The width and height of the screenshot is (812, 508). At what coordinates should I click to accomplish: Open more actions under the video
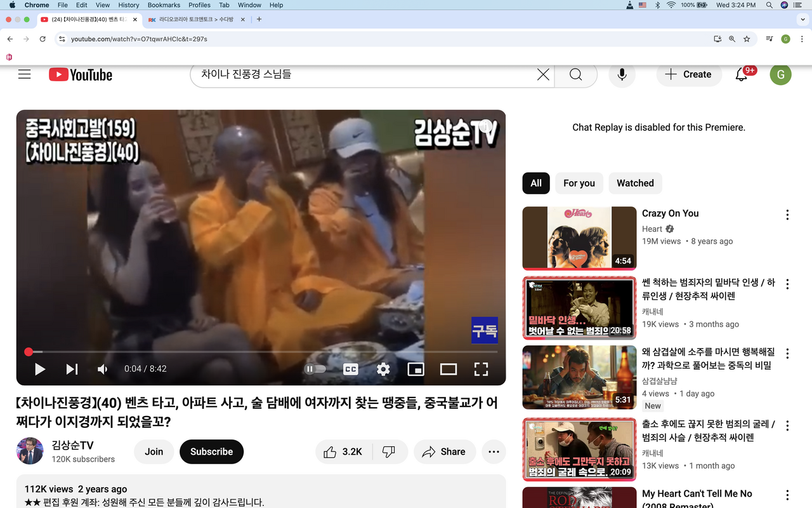pos(494,451)
